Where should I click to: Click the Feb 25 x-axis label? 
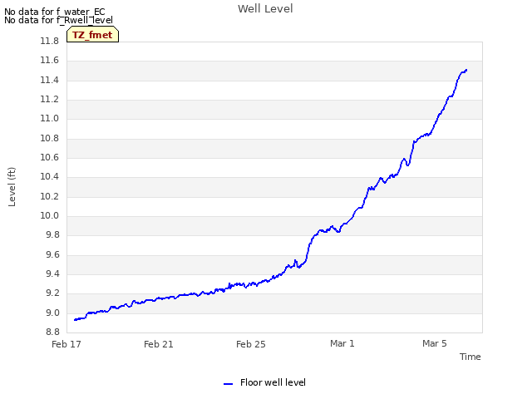click(x=251, y=344)
